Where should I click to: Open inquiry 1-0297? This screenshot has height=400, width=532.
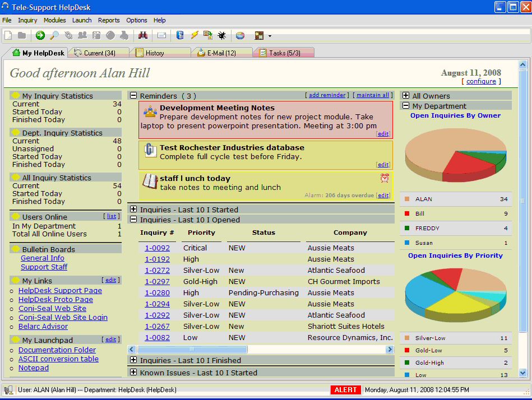click(157, 281)
